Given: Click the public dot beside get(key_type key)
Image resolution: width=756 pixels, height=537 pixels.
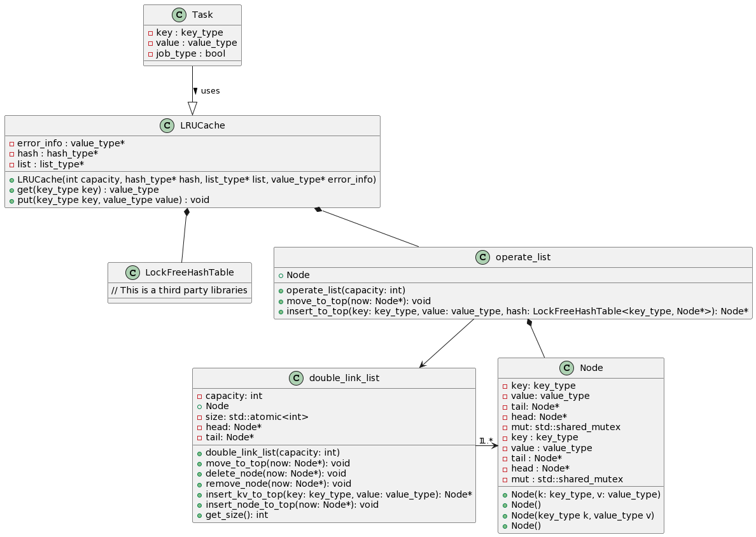Looking at the screenshot, I should point(11,190).
